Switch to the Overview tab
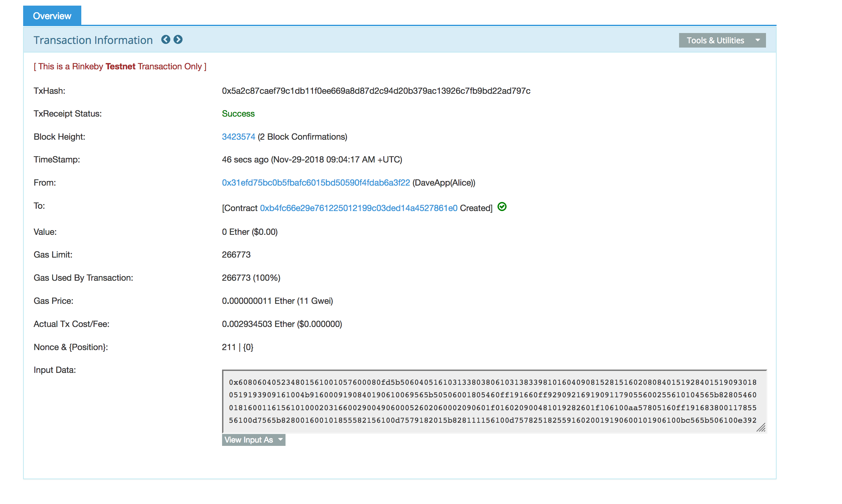 coord(52,16)
